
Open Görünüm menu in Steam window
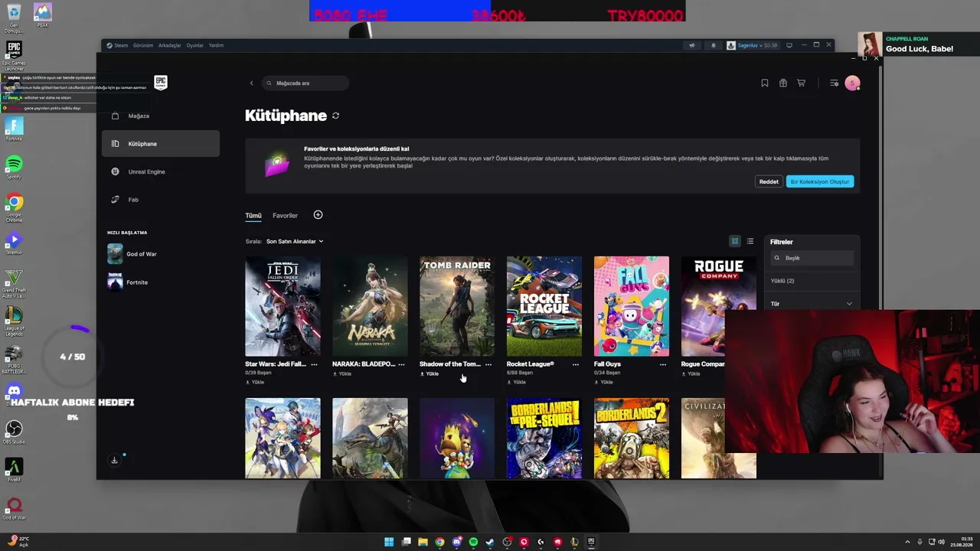143,45
